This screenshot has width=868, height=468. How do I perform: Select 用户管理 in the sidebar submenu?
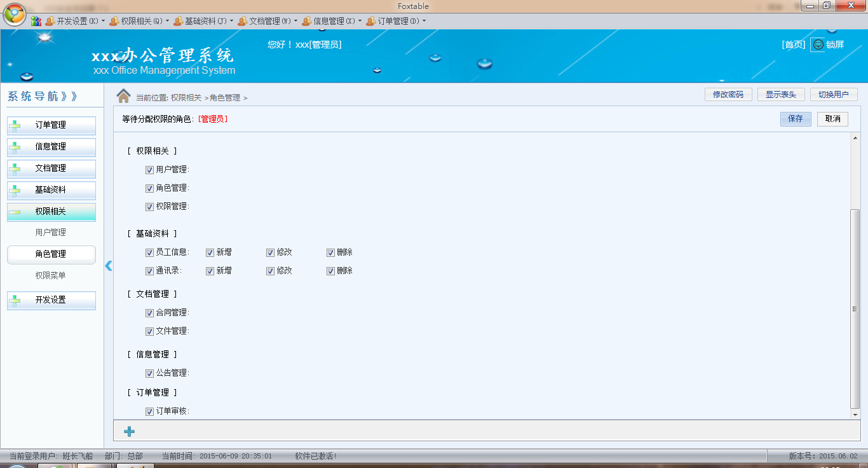[51, 233]
